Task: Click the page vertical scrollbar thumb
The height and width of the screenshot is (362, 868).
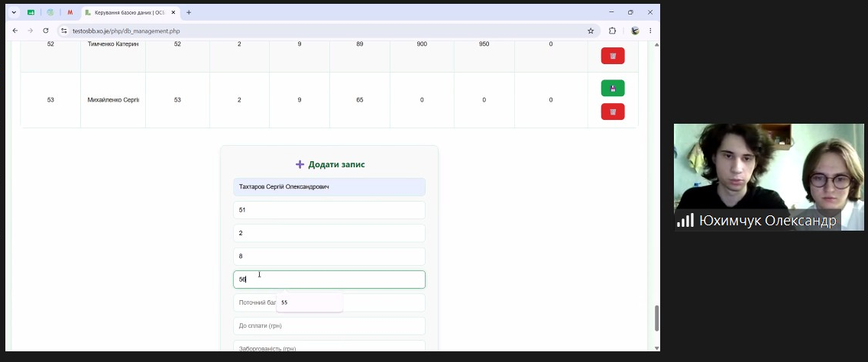Action: point(657,318)
